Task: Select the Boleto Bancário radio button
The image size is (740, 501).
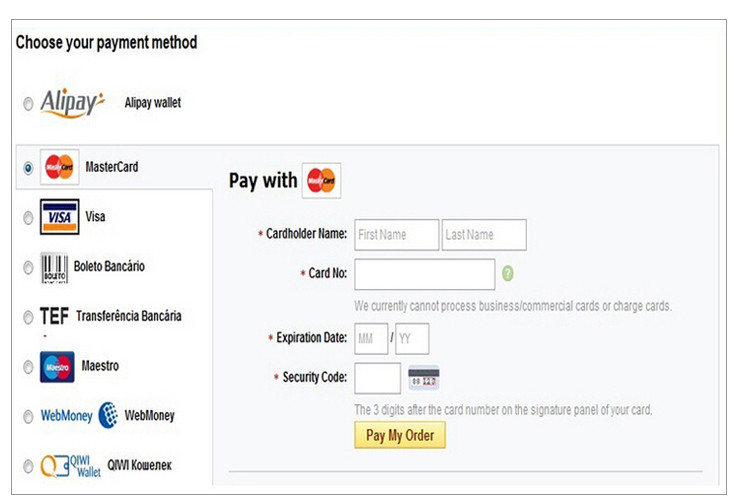Action: (28, 268)
